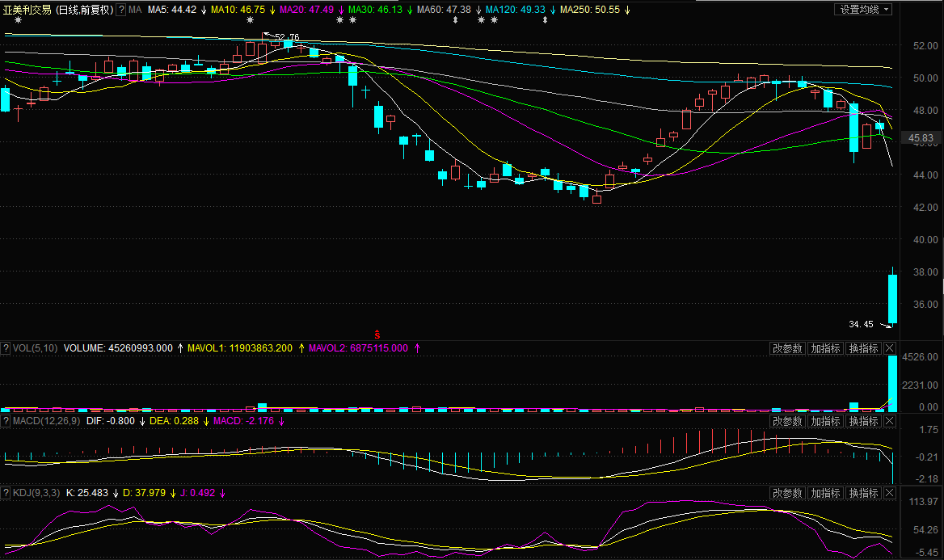Open the help icon for the MACD indicator
The height and width of the screenshot is (560, 944).
[x=6, y=421]
